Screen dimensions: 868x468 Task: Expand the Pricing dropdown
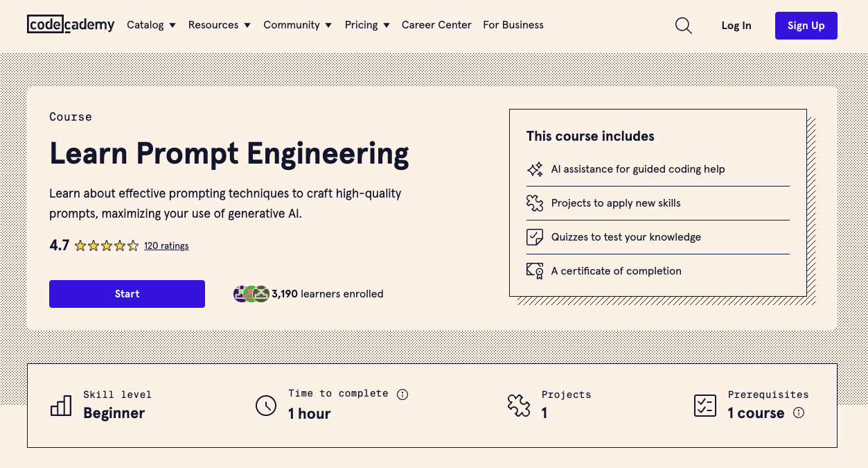(x=366, y=25)
